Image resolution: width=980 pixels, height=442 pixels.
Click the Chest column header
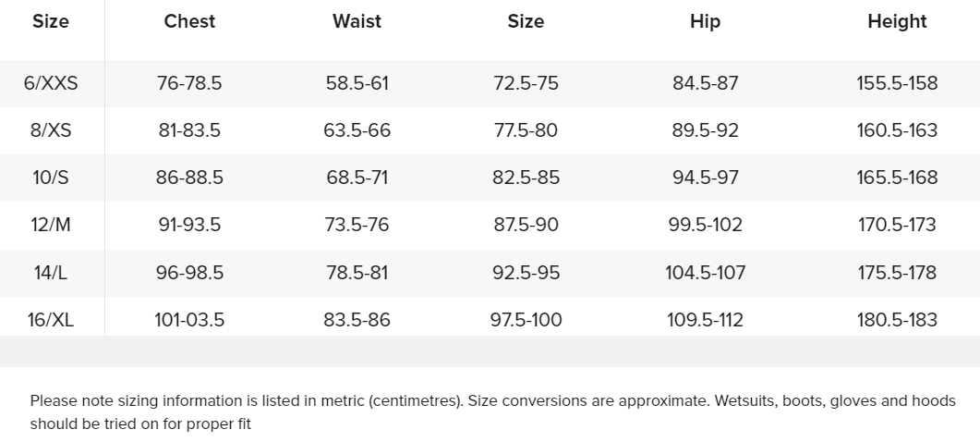[189, 21]
